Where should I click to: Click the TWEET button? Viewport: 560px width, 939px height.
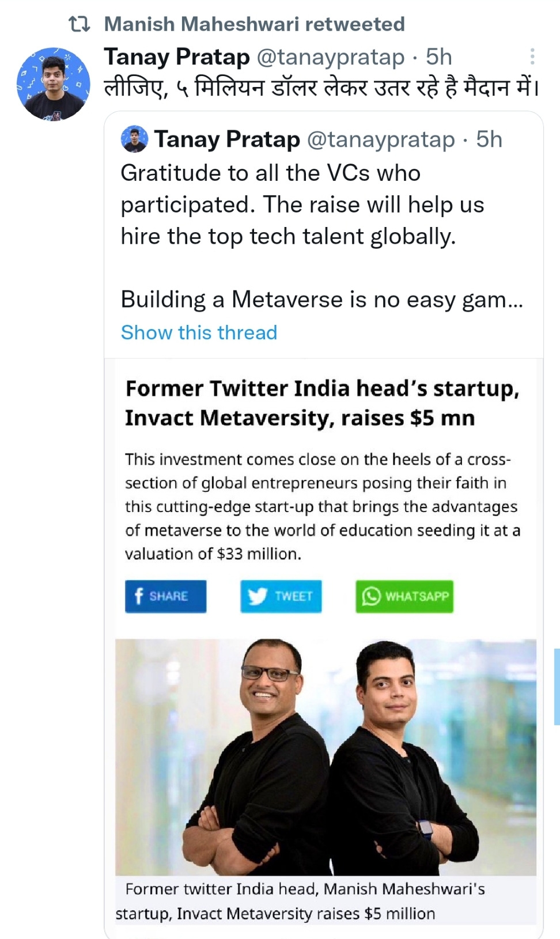[281, 596]
